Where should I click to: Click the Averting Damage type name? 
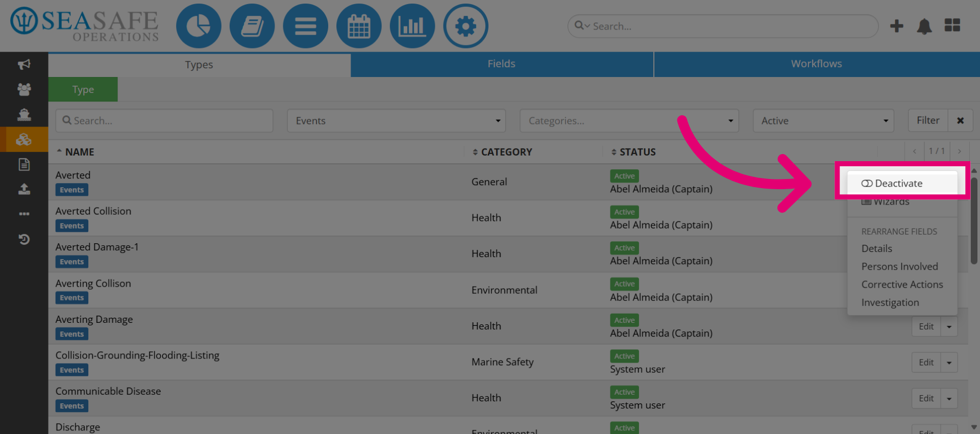[94, 320]
